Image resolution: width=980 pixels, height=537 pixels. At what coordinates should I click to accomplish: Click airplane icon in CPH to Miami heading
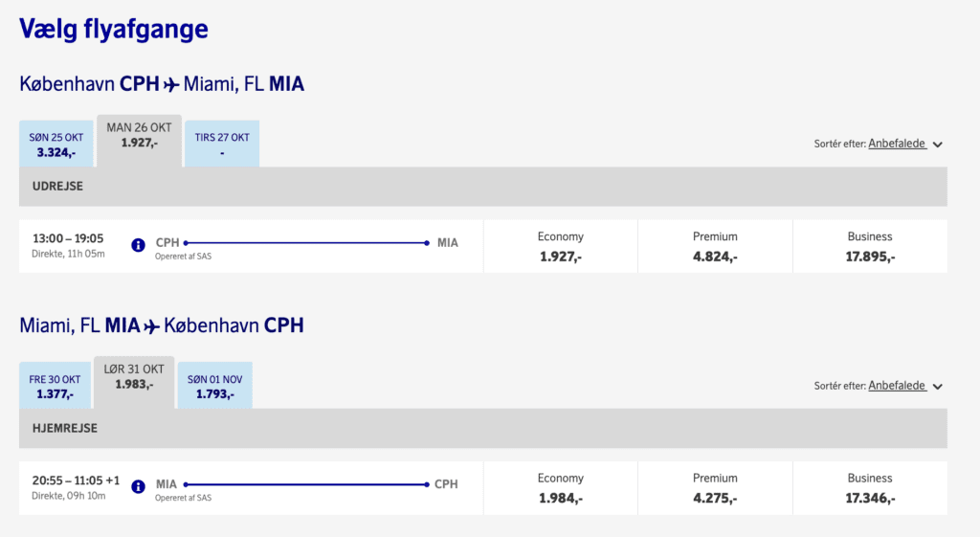172,84
